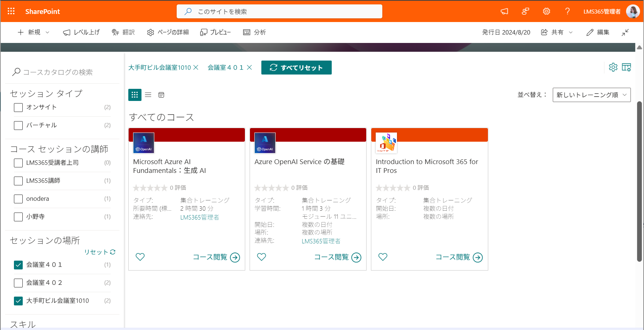The image size is (644, 330).
Task: Favorite the Azure OpenAI Service course
Action: coord(261,257)
